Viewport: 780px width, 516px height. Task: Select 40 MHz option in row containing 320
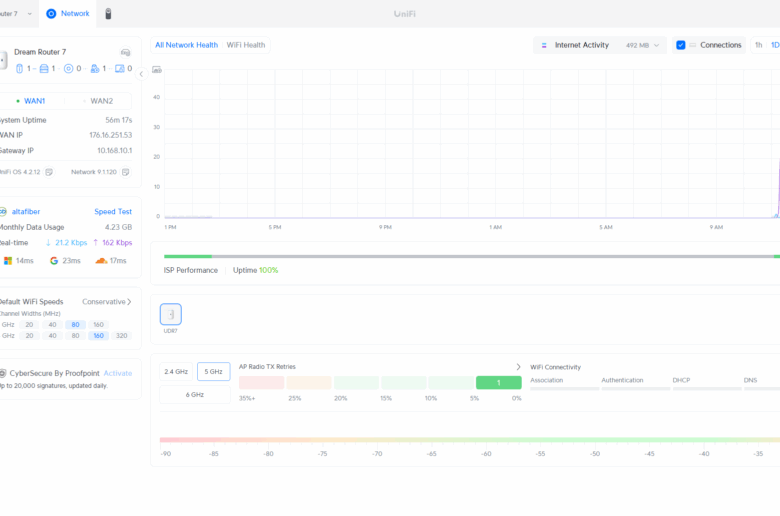tap(52, 335)
